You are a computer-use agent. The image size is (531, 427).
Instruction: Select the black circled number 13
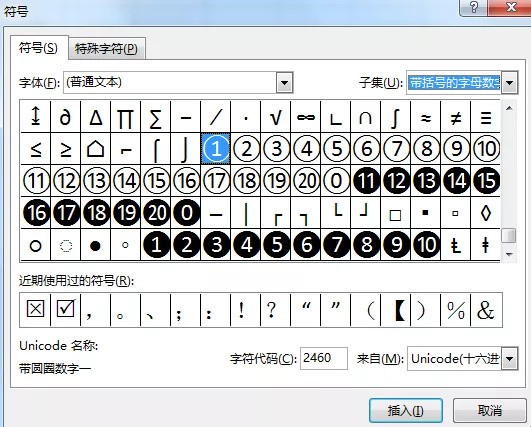click(426, 180)
